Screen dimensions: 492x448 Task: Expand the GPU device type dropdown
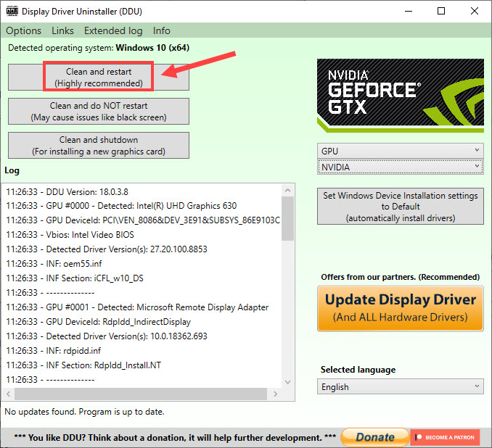pos(400,151)
